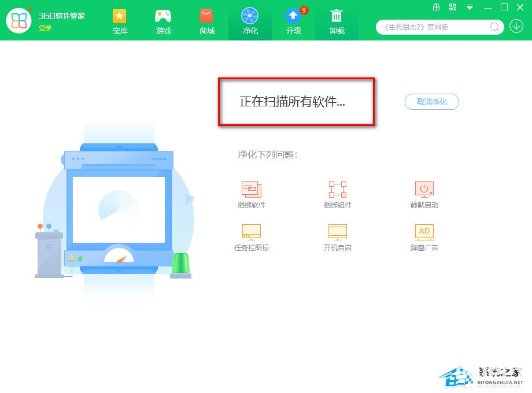Click the 360软件管家 logo avatar
The height and width of the screenshot is (393, 532).
tap(19, 21)
